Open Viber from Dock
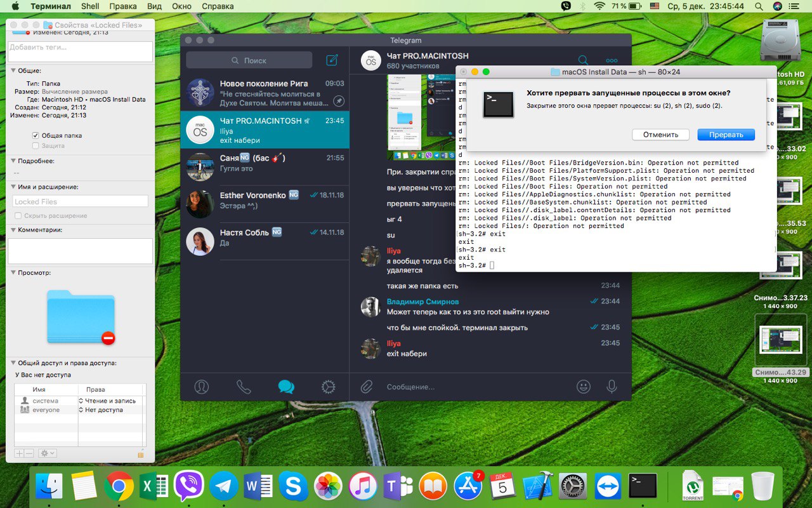This screenshot has height=508, width=812. coord(188,486)
